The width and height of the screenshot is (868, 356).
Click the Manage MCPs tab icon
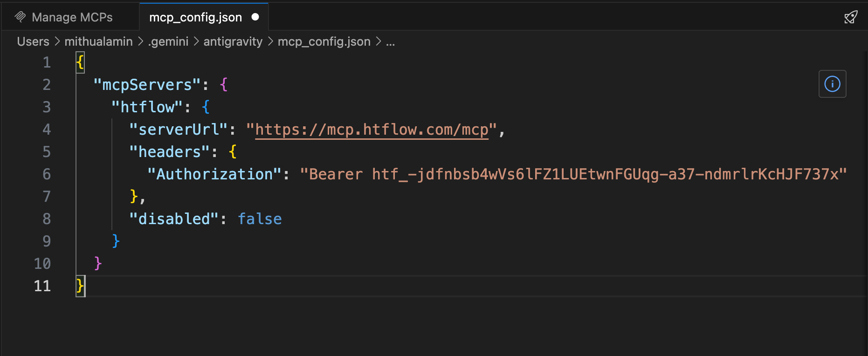[20, 17]
